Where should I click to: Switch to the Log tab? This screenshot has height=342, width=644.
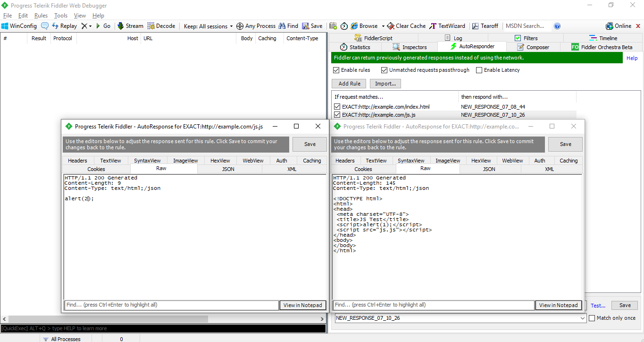pos(453,38)
